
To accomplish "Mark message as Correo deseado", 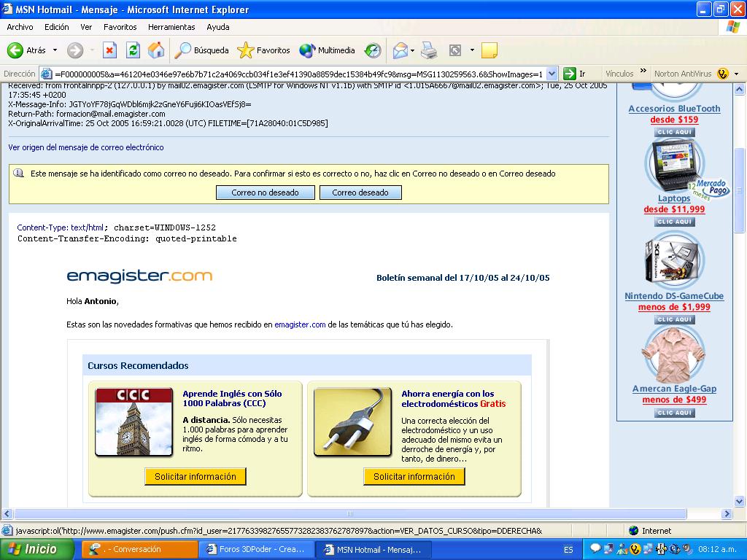I will 360,192.
